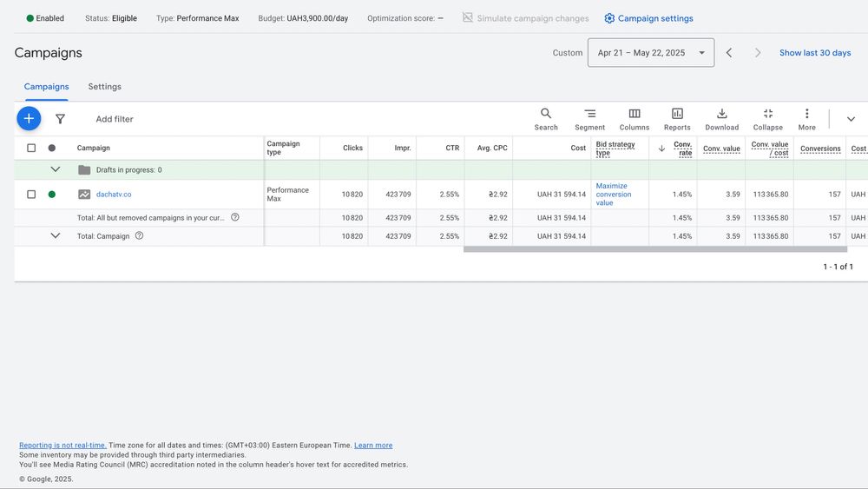
Task: Open the Apr 21 – May 22, 2025 date dropdown
Action: click(x=651, y=53)
